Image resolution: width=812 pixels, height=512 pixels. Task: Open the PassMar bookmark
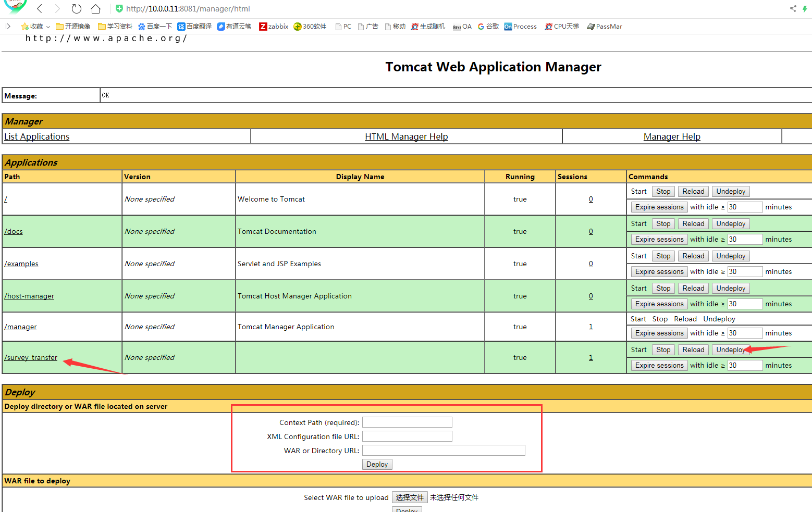tap(605, 26)
